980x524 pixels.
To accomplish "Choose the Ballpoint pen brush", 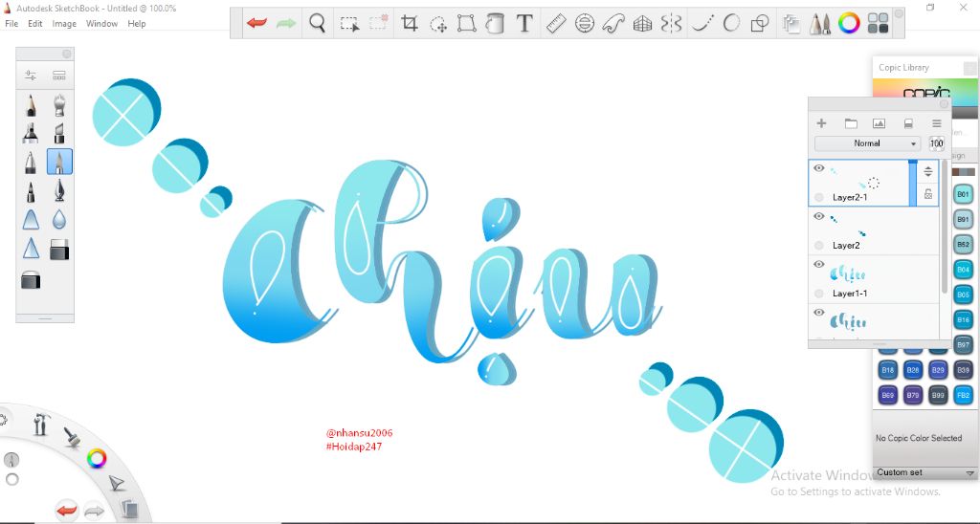I will (31, 162).
